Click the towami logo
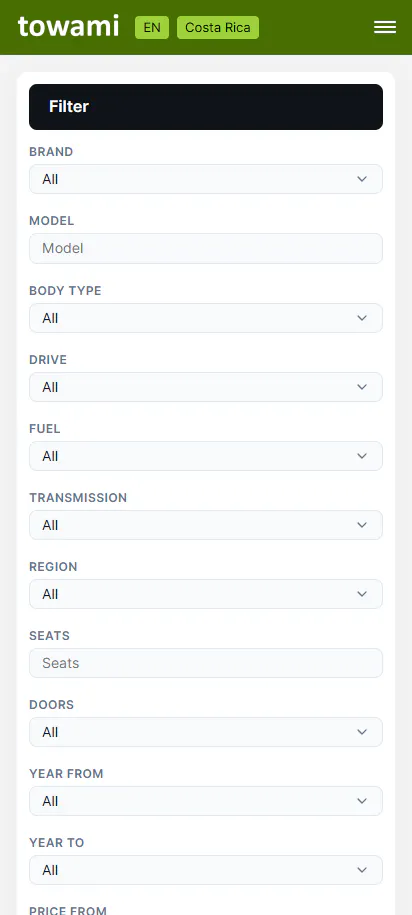Screen dimensions: 412x915 pos(68,26)
